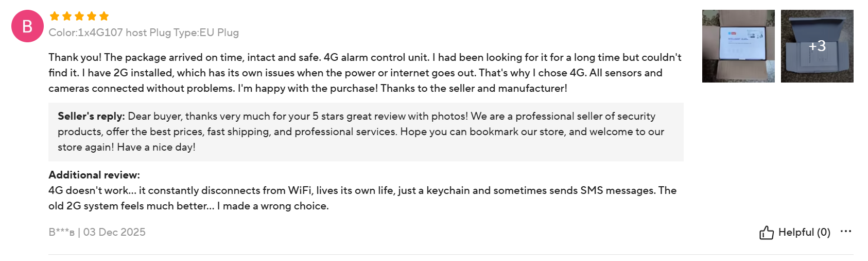Viewport: 868px width, 261px height.
Task: Expand the "+3" additional photos thumbnail
Action: click(817, 46)
